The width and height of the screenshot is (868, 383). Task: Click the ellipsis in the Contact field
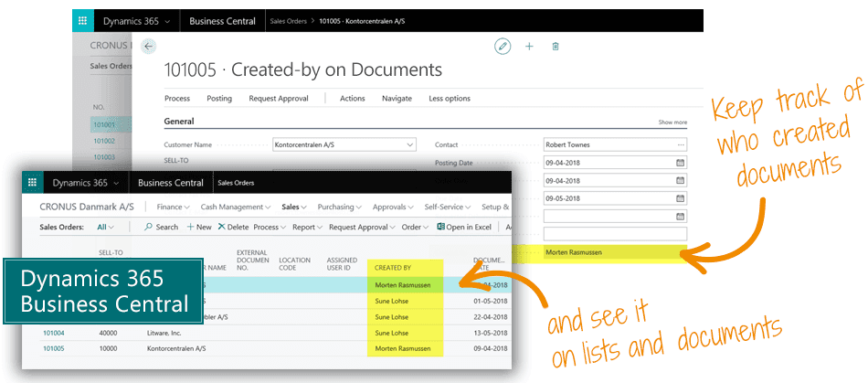click(x=681, y=145)
